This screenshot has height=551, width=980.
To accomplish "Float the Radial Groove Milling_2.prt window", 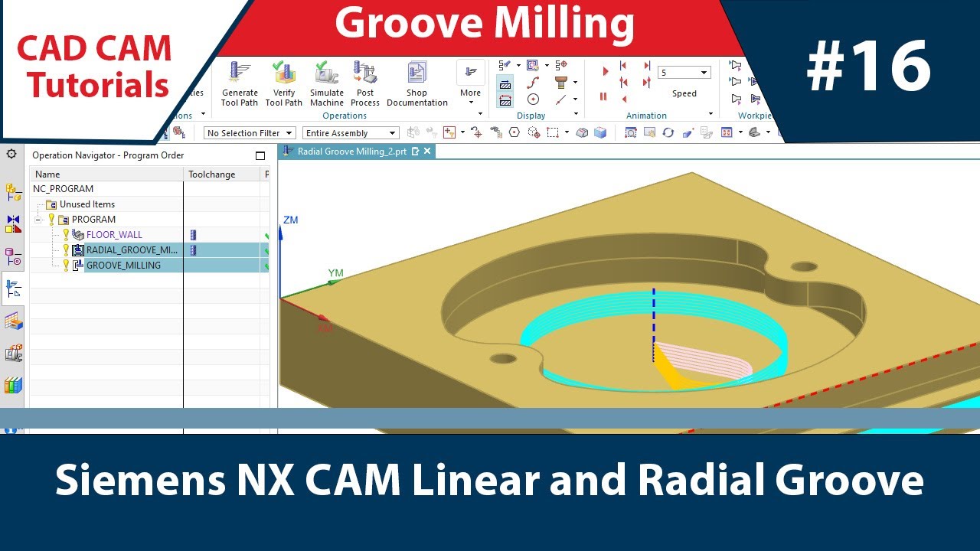I will click(x=415, y=152).
